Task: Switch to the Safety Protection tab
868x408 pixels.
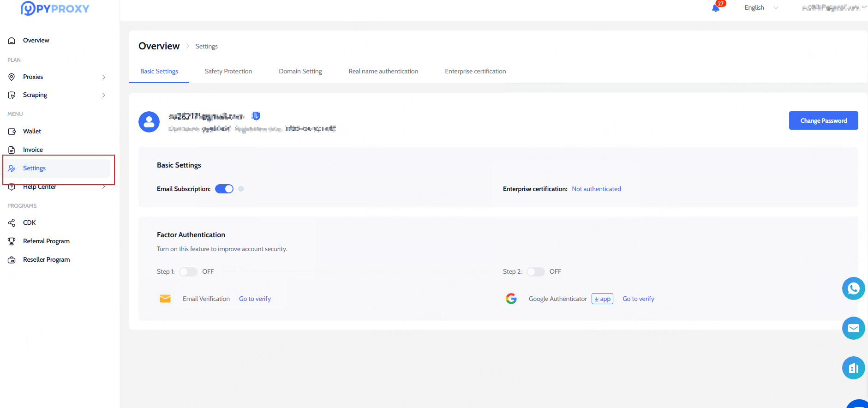Action: pos(228,72)
